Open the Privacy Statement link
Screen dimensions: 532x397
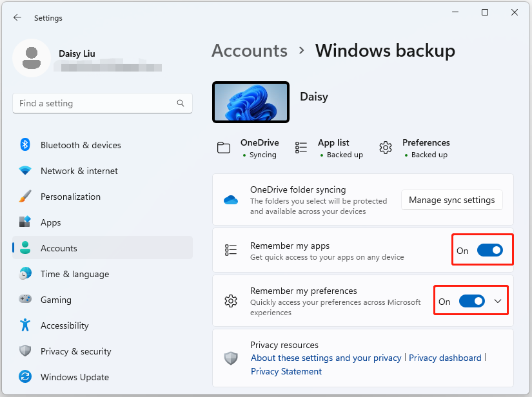coord(286,371)
